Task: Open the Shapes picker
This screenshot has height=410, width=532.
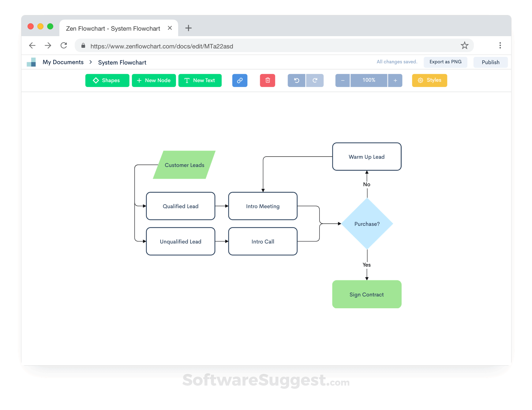Action: click(107, 80)
